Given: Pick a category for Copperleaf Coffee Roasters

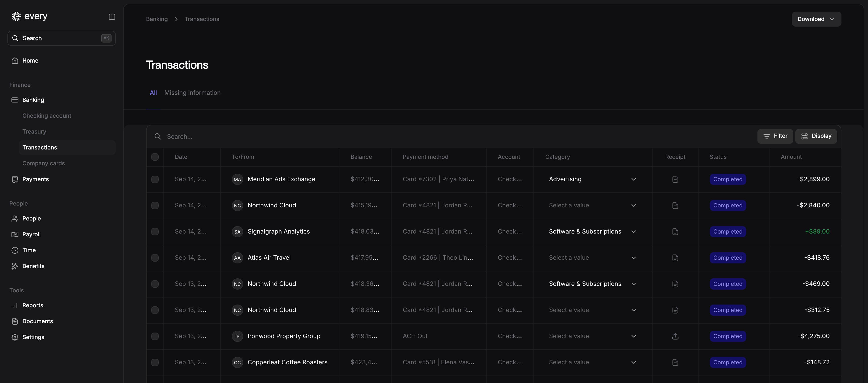Looking at the screenshot, I should point(593,362).
